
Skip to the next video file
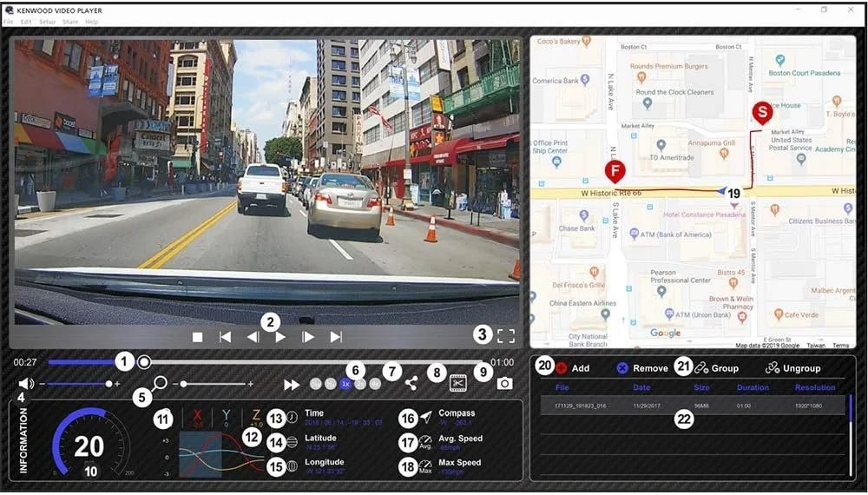pyautogui.click(x=336, y=337)
